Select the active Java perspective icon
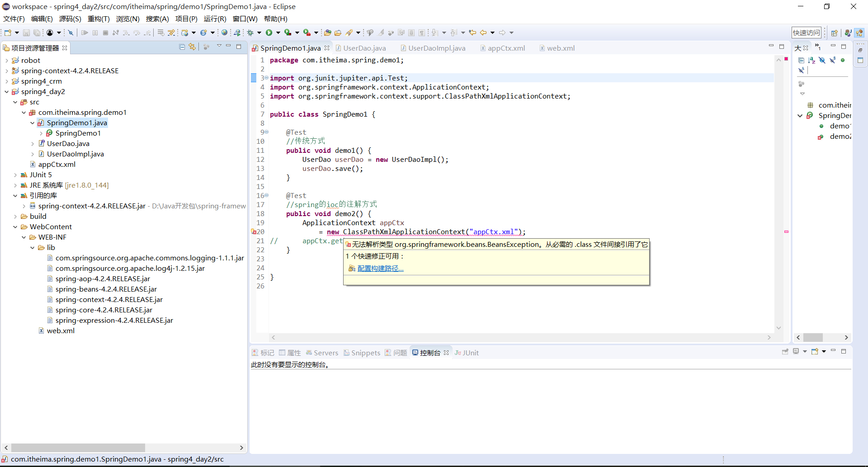The height and width of the screenshot is (467, 868). (x=859, y=33)
